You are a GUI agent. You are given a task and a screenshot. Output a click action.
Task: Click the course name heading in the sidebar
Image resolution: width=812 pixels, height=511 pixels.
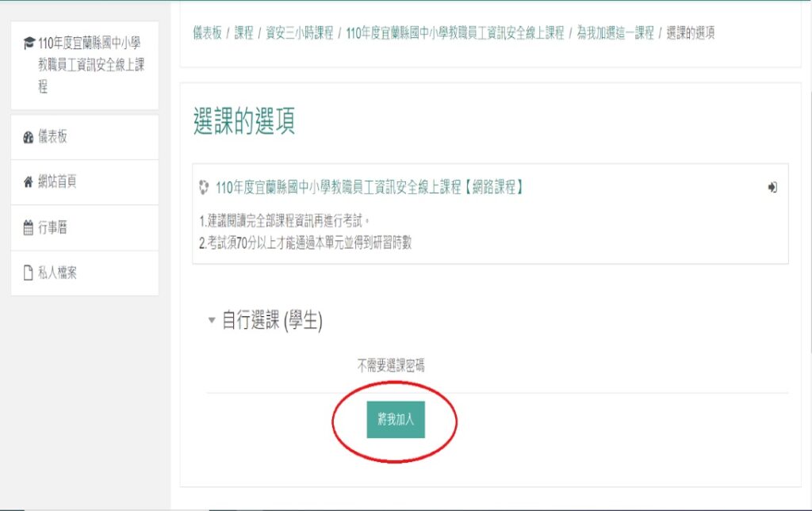[91, 65]
